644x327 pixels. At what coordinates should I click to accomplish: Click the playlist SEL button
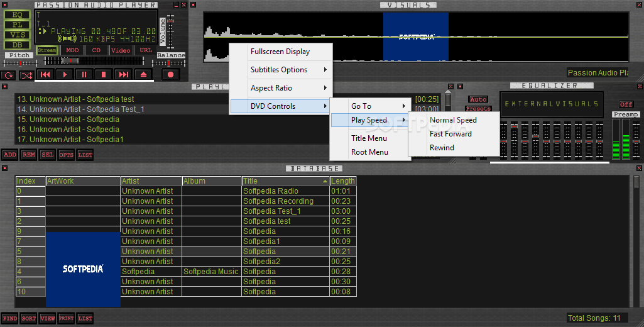tap(48, 155)
